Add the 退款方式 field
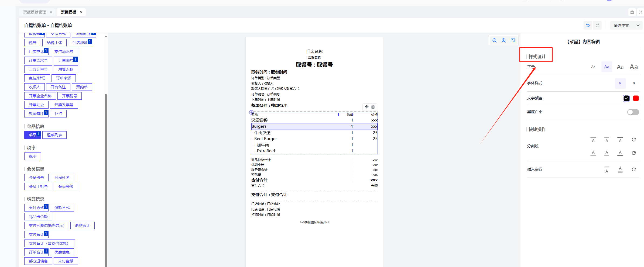644x267 pixels. (62, 208)
